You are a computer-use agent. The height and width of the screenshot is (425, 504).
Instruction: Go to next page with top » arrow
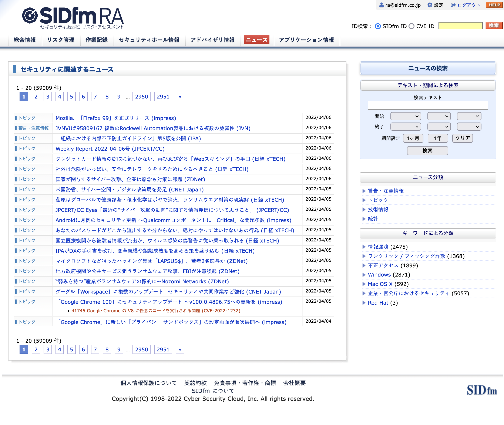click(x=180, y=97)
